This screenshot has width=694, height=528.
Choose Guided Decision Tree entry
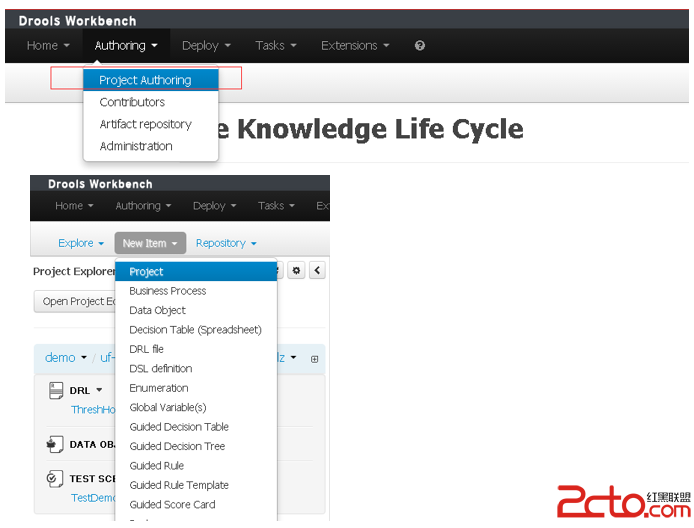point(196,447)
